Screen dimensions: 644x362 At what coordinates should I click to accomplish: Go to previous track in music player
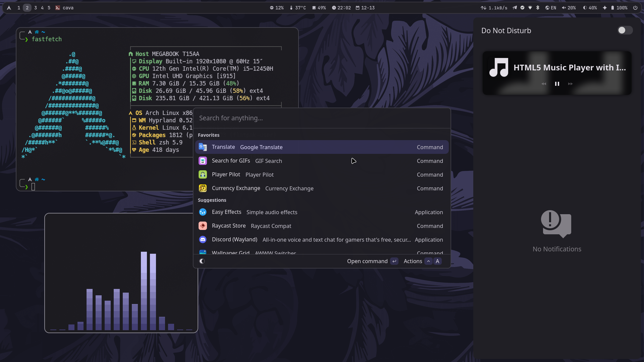click(544, 84)
